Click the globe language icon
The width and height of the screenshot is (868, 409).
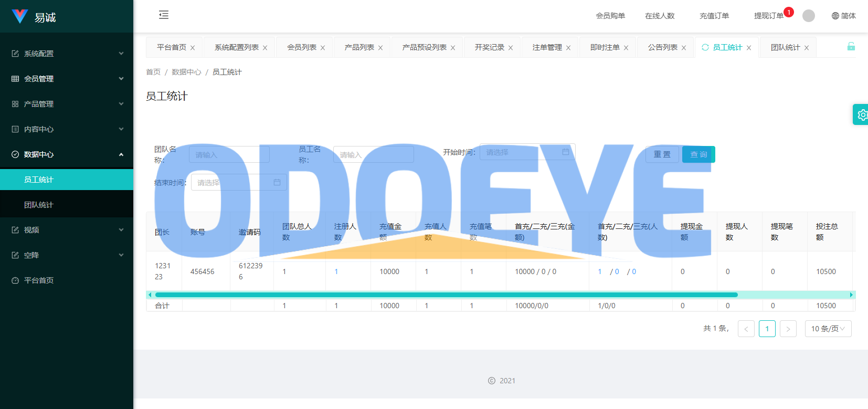coord(835,16)
